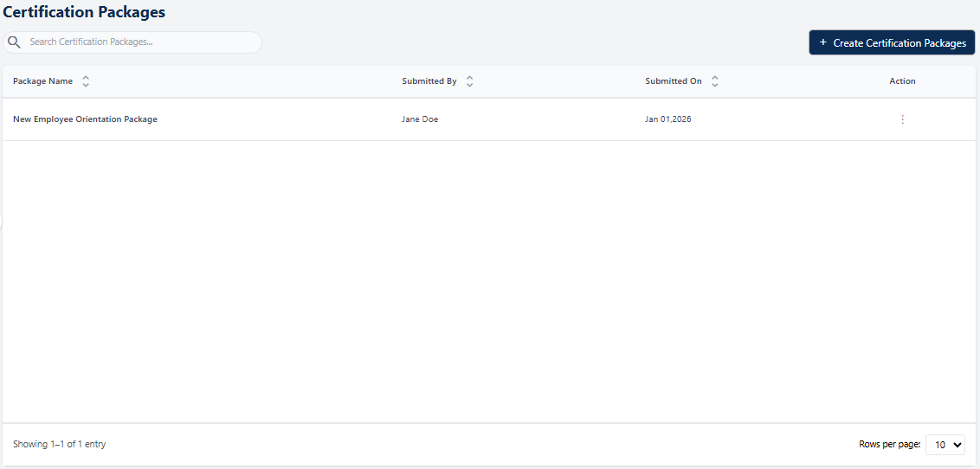Open the New Employee Orientation Package entry
This screenshot has width=980, height=469.
click(x=85, y=119)
